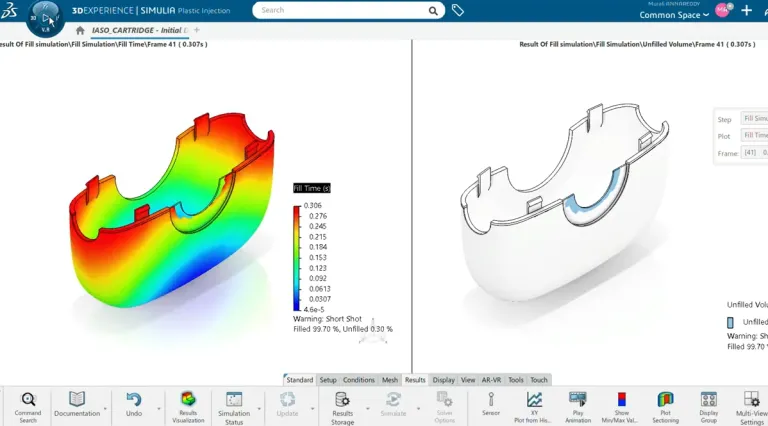Click the white unfilled-volume cartridge model
The image size is (768, 426).
point(563,202)
